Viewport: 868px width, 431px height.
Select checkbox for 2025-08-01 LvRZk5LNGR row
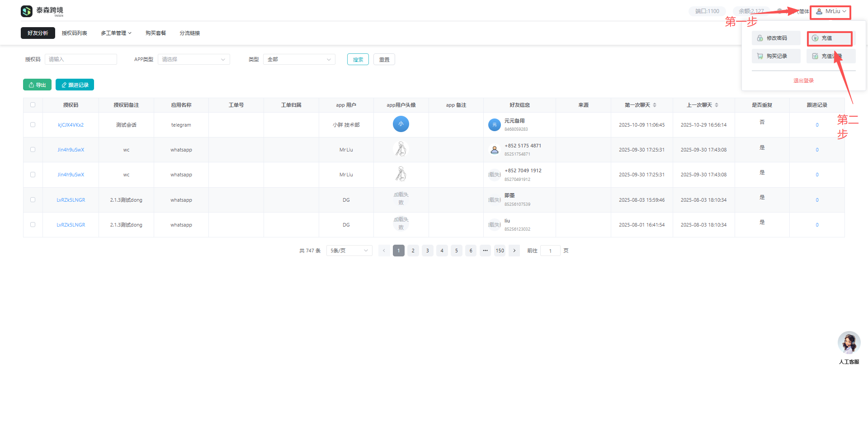pos(33,225)
